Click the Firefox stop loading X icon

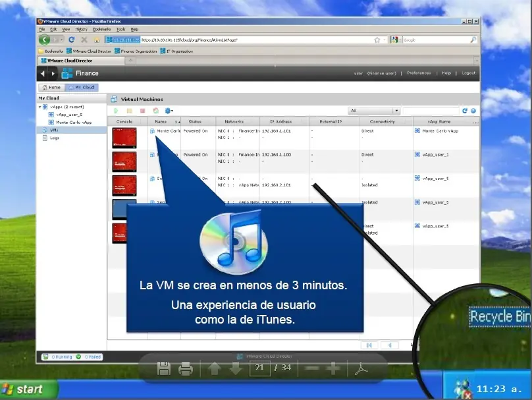point(84,40)
